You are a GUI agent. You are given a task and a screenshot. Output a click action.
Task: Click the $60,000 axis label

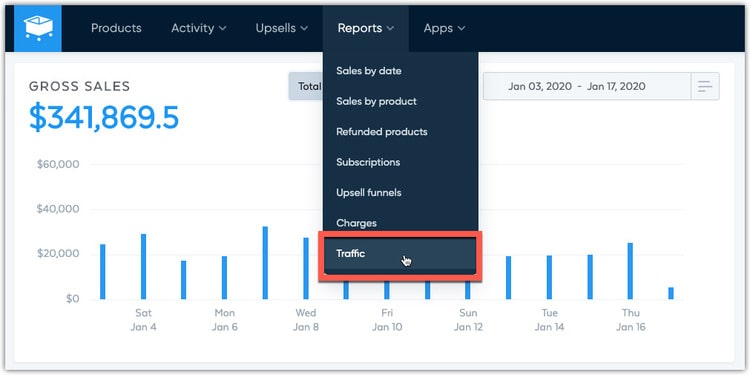click(x=58, y=165)
